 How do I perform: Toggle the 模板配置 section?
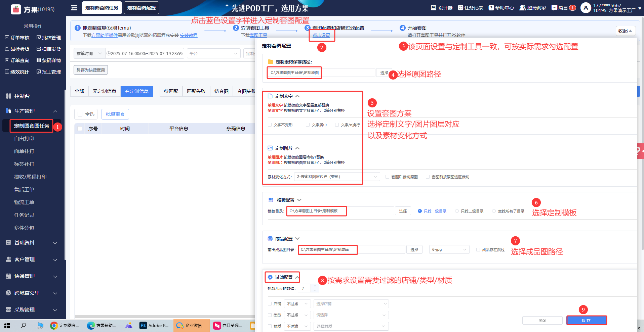pyautogui.click(x=299, y=200)
